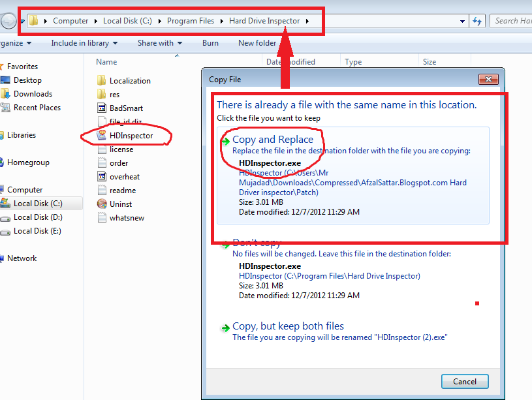Viewport: 532px width, 400px height.
Task: Click the Downloads folder icon in Favorites
Action: point(5,94)
